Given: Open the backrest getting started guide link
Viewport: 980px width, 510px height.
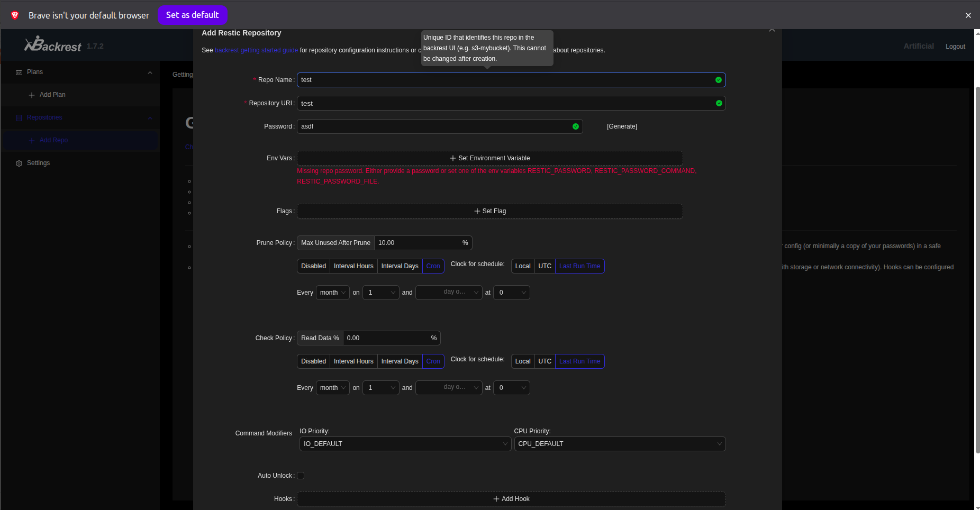Looking at the screenshot, I should [256, 50].
